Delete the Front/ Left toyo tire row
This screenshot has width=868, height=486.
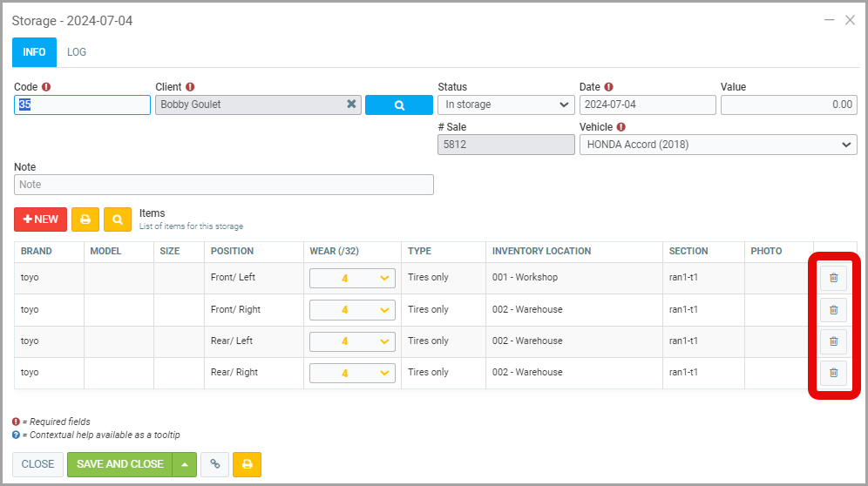pyautogui.click(x=833, y=278)
